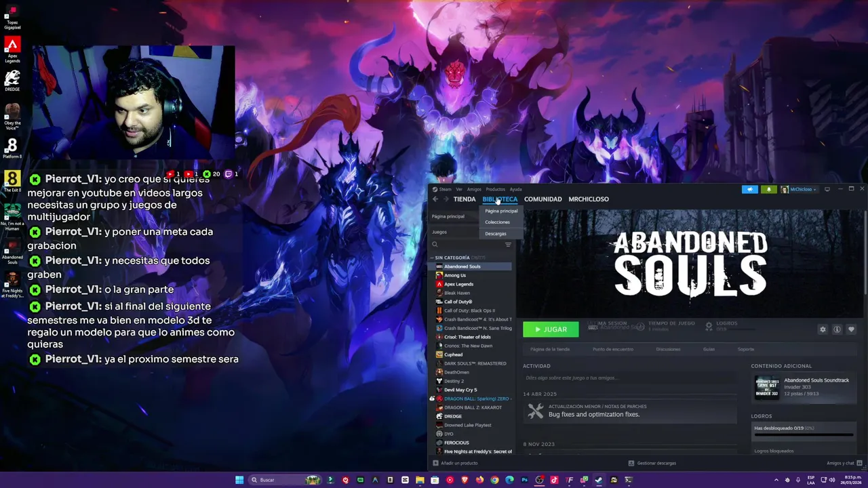The height and width of the screenshot is (488, 868).
Task: Open the Guías link
Action: pos(709,349)
